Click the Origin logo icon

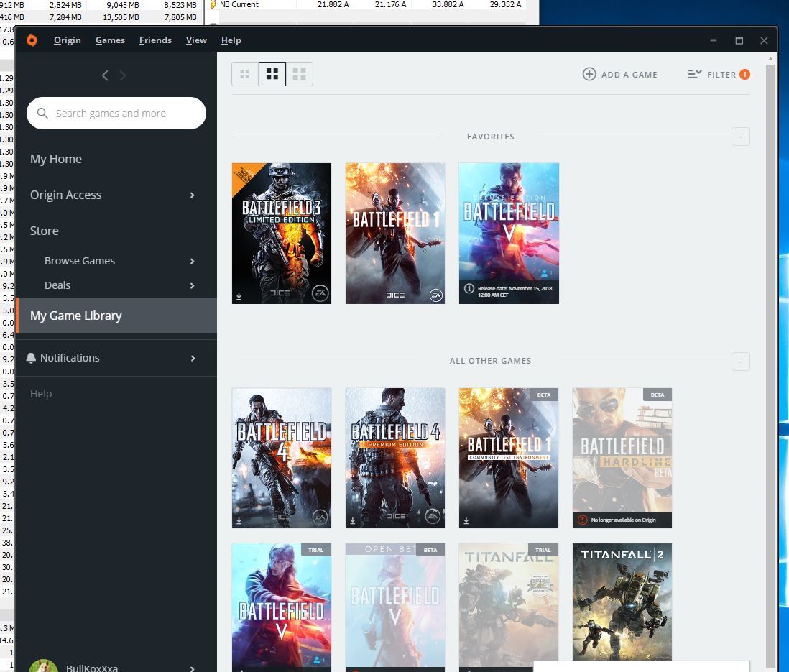[x=32, y=40]
